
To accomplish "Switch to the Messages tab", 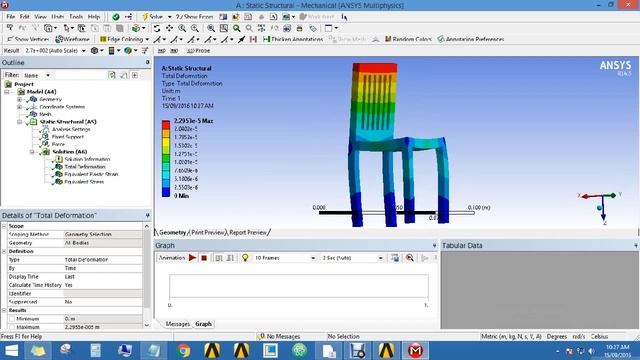I will pyautogui.click(x=178, y=324).
